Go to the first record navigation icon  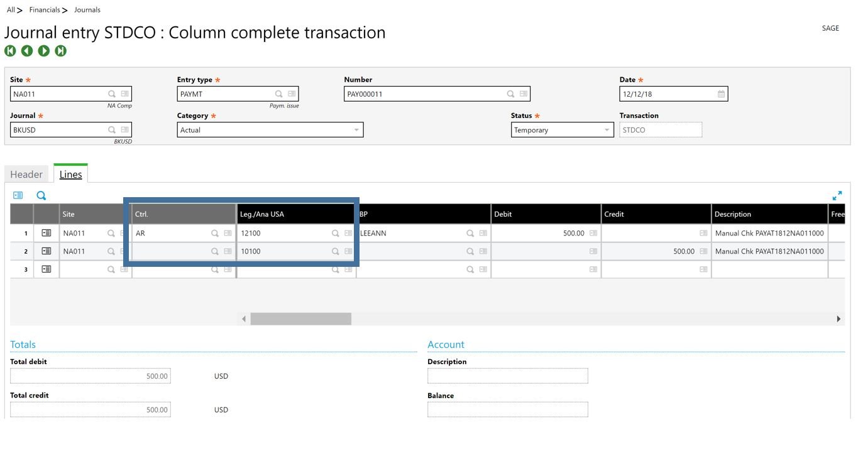[10, 51]
